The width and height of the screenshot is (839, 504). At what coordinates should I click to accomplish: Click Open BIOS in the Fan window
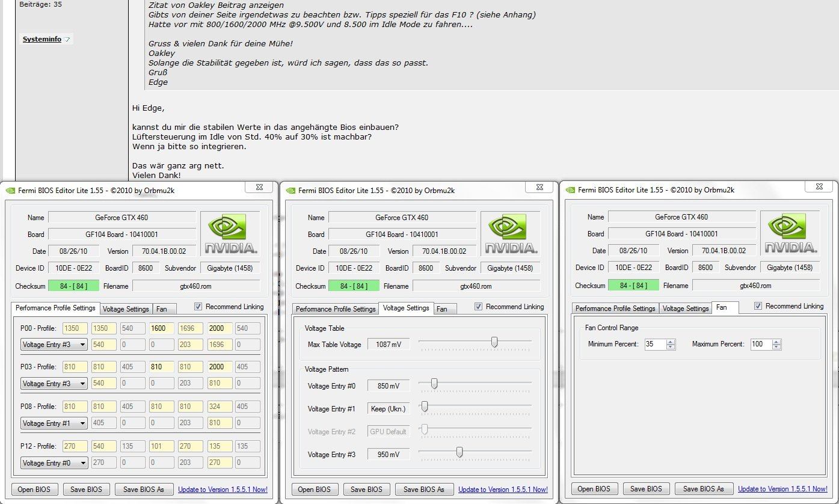click(x=594, y=488)
